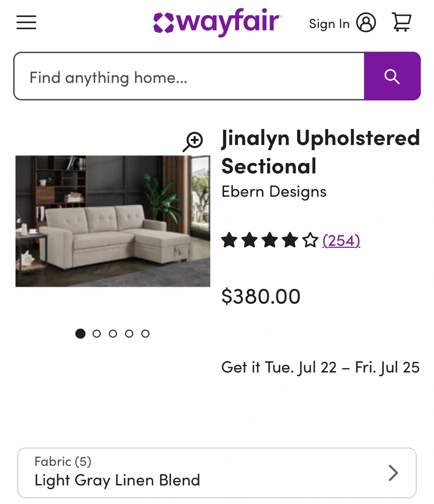Viewport: 434px width, 504px height.
Task: Select the fifth image carousel dot
Action: 145,334
